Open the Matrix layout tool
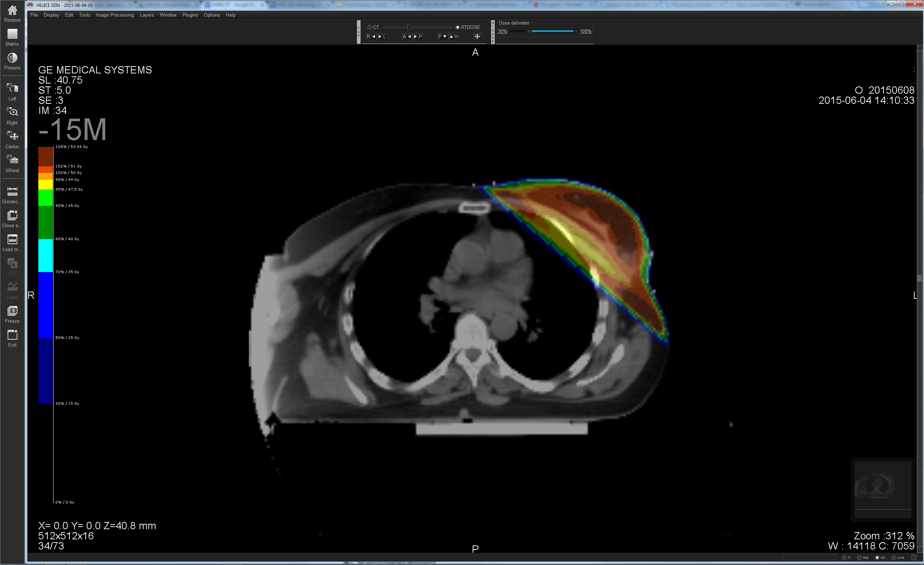Image resolution: width=924 pixels, height=565 pixels. [x=12, y=34]
